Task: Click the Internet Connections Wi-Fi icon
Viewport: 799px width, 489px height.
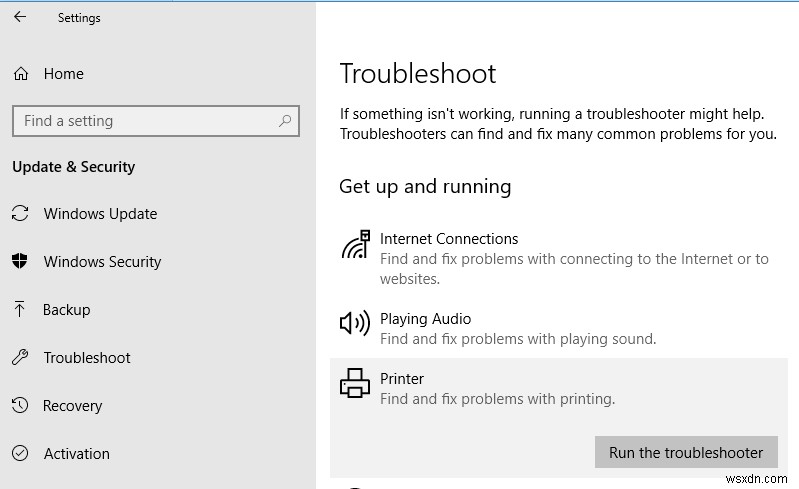Action: coord(356,244)
